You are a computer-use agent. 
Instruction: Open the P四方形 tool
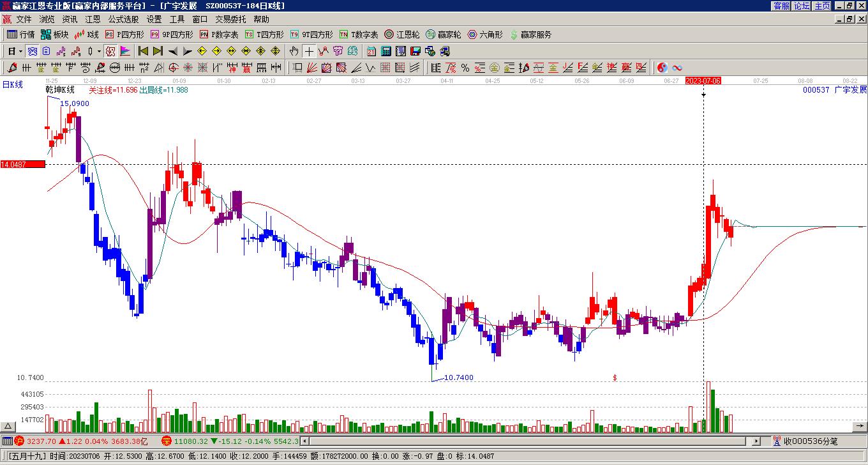(x=124, y=34)
